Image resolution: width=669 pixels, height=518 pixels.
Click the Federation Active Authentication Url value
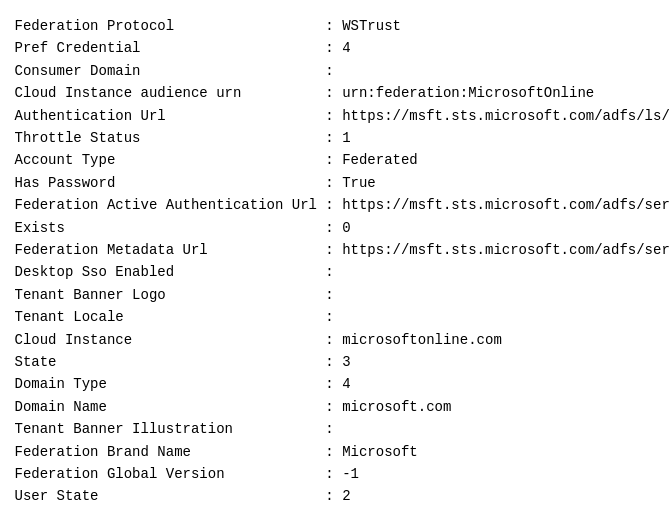[505, 205]
